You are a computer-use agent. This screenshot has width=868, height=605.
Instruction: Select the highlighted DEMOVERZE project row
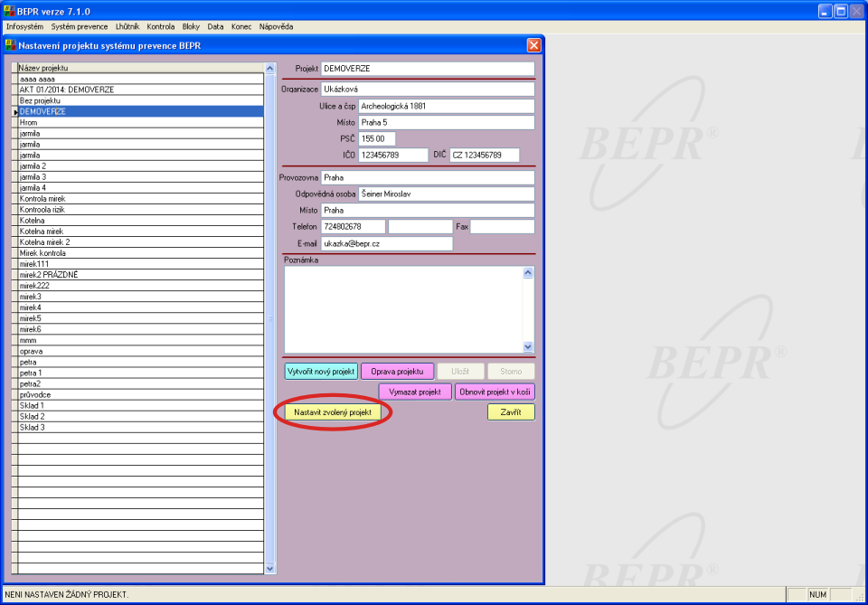click(141, 111)
